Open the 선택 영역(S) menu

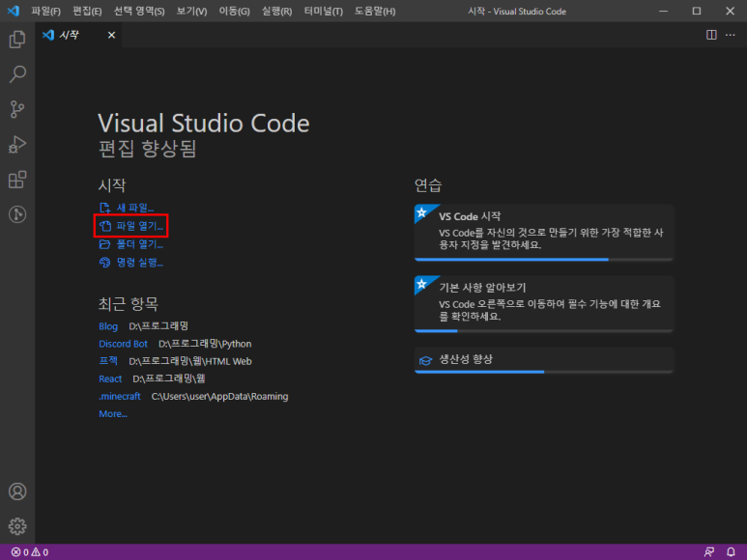(x=139, y=11)
